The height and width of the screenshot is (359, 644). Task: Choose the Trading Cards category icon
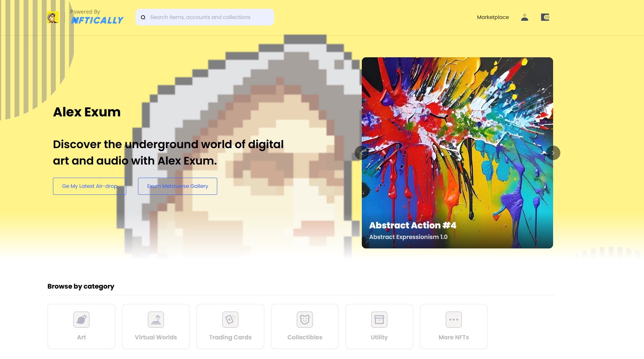[230, 320]
